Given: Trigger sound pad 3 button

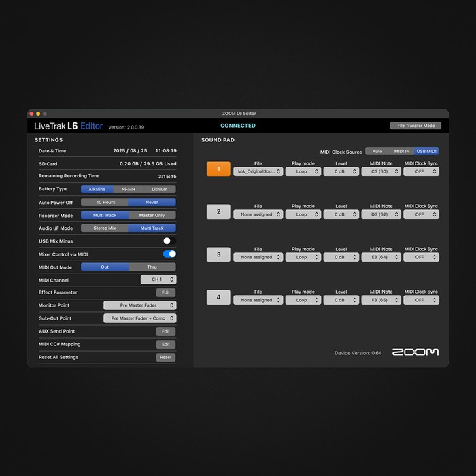Looking at the screenshot, I should [218, 254].
